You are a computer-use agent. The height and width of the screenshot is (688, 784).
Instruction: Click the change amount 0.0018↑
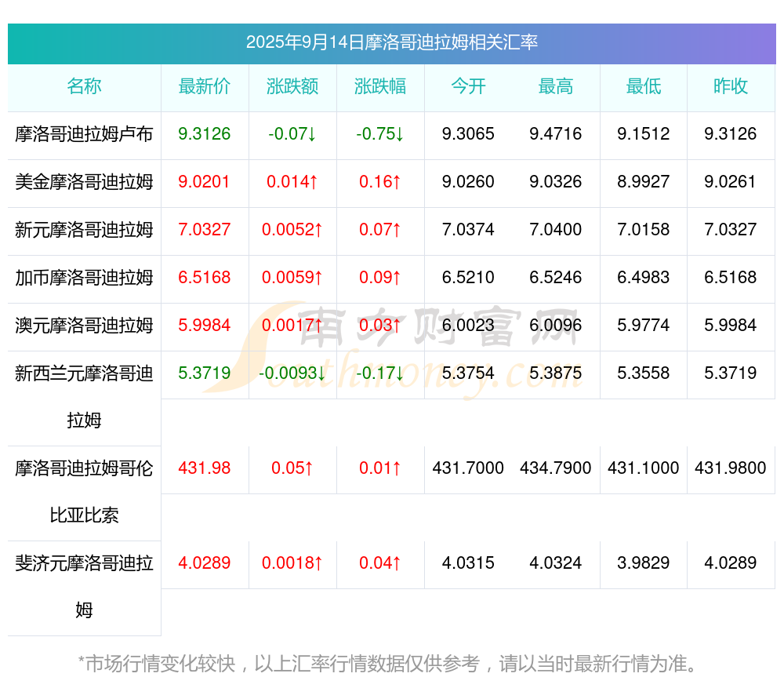pyautogui.click(x=292, y=563)
